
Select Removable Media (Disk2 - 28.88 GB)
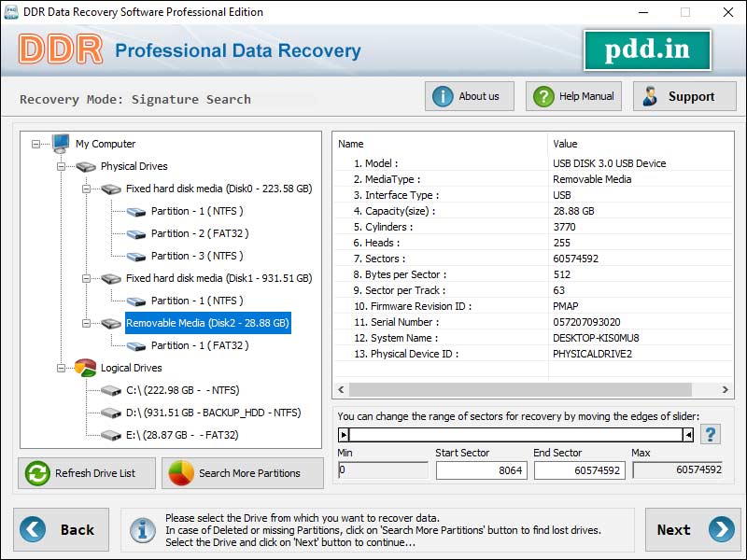(x=207, y=323)
